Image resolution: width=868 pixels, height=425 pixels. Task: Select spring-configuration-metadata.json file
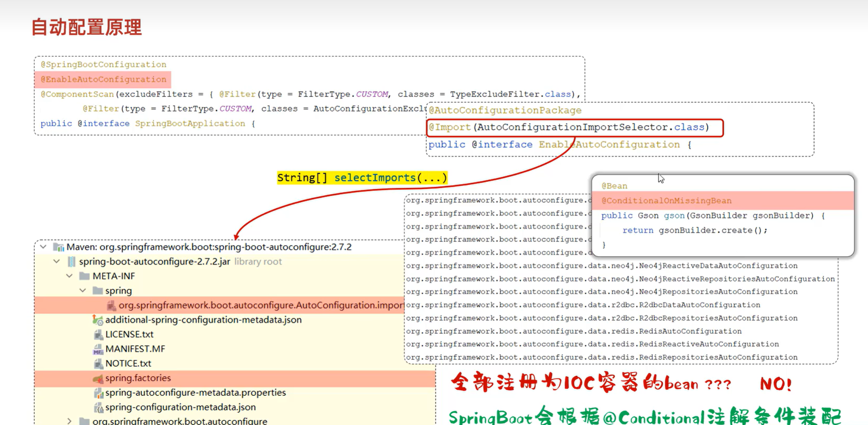pos(180,407)
